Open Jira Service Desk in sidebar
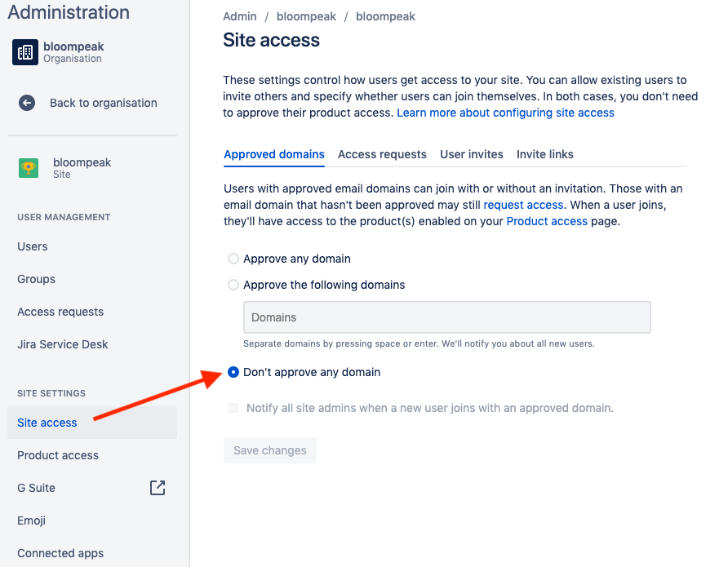The width and height of the screenshot is (728, 567). tap(63, 344)
